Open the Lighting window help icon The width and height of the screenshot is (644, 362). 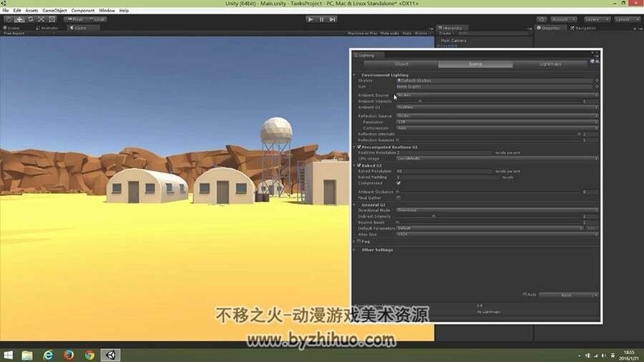(592, 62)
